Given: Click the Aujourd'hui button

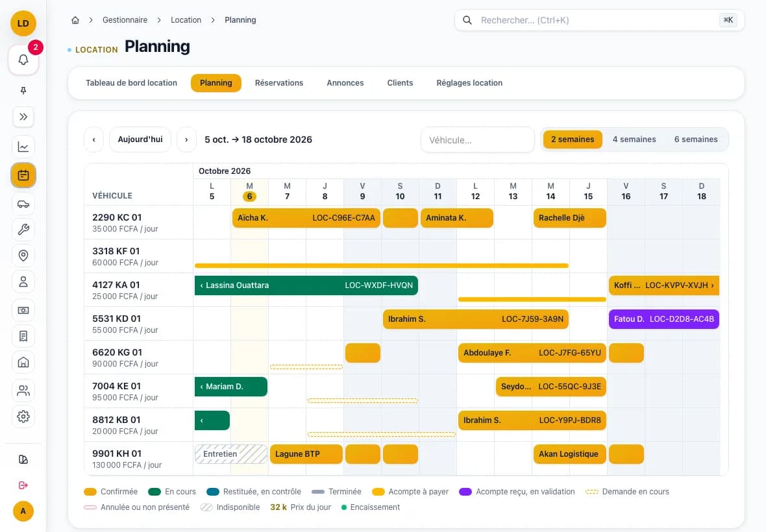Looking at the screenshot, I should click(140, 139).
